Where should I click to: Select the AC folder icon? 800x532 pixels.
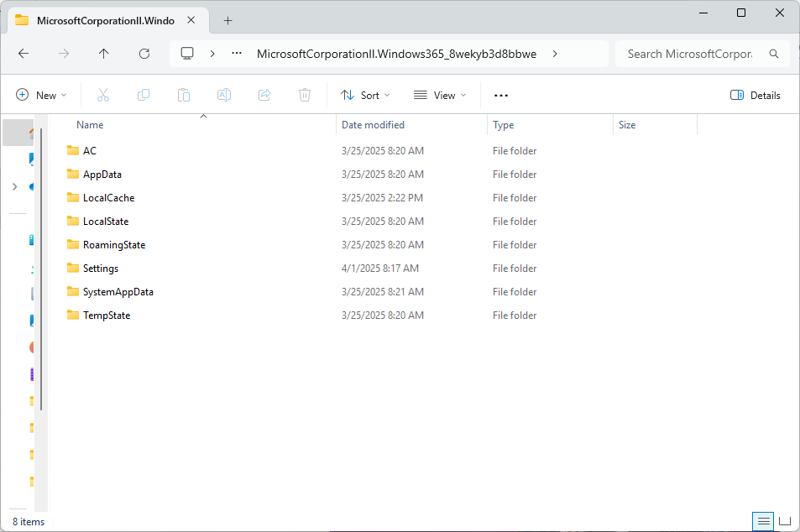[73, 150]
